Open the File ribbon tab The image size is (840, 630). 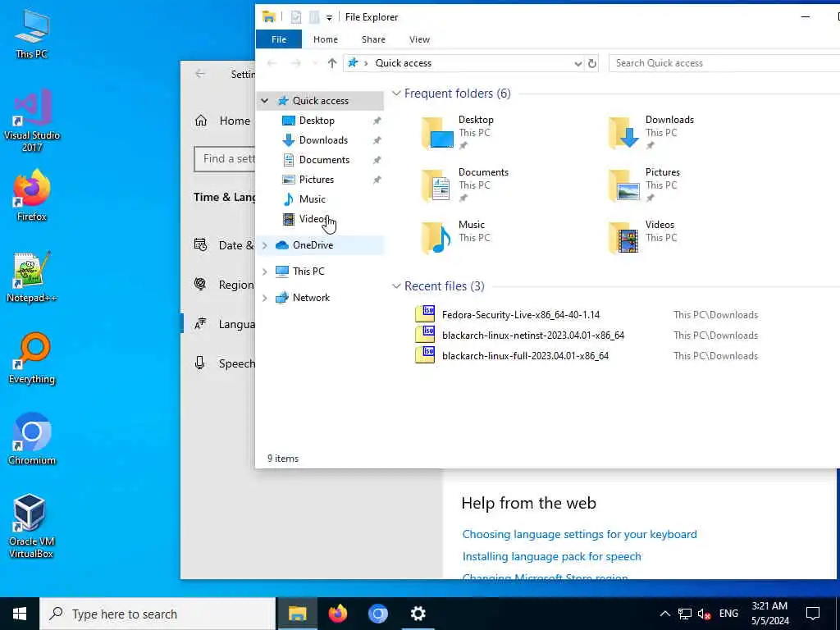click(279, 39)
